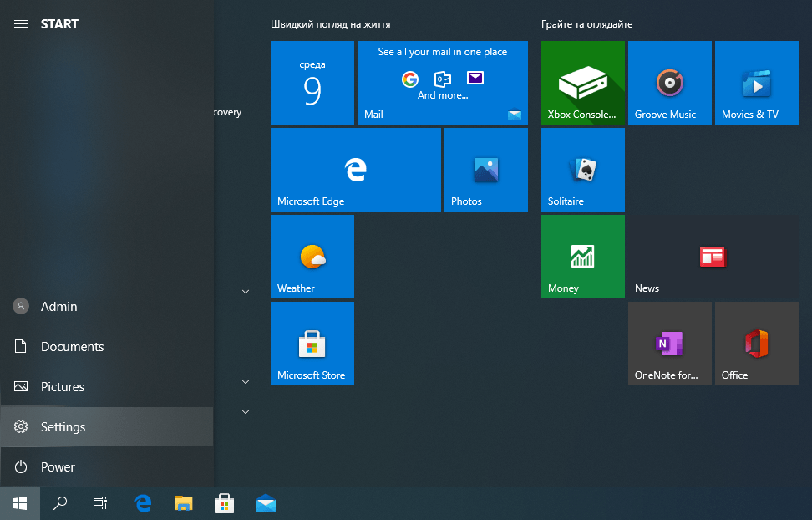Open Pictures from the Start sidebar
812x520 pixels.
(x=107, y=387)
